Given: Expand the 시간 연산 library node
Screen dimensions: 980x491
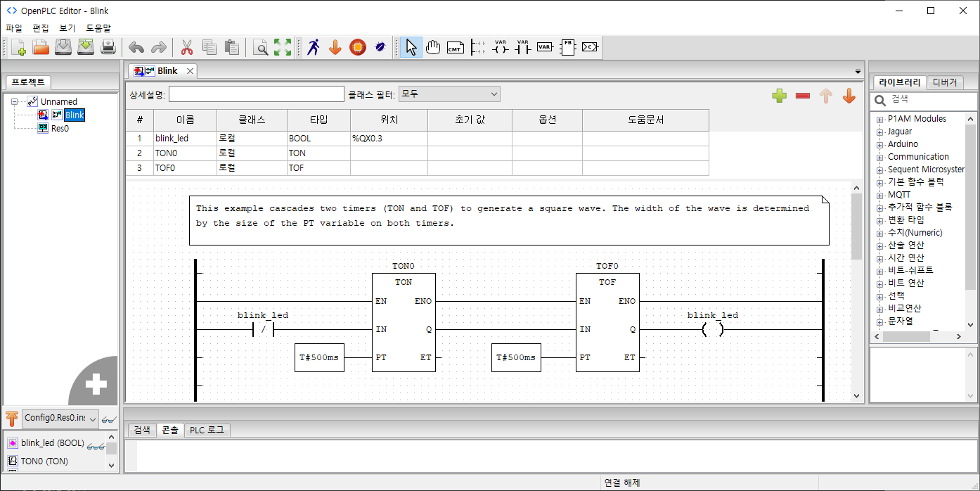Looking at the screenshot, I should (879, 258).
